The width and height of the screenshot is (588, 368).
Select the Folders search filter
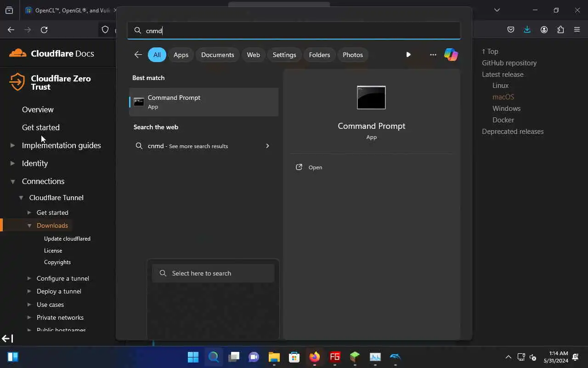319,55
